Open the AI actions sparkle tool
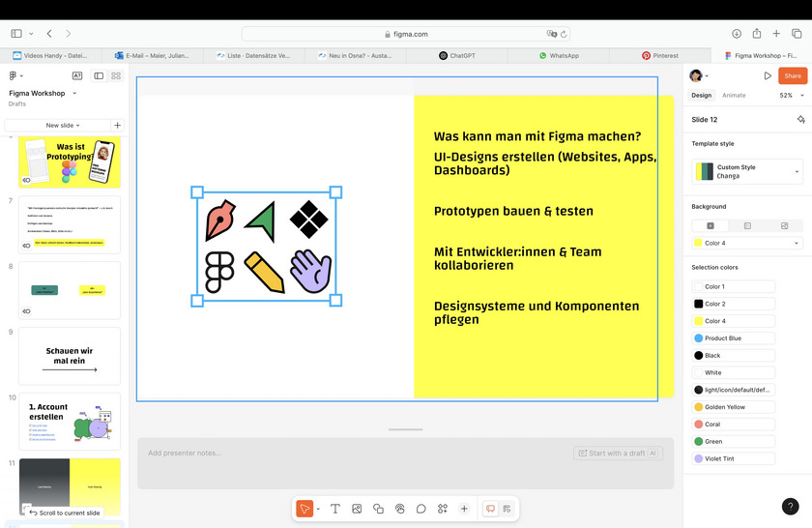812x528 pixels. pos(443,509)
